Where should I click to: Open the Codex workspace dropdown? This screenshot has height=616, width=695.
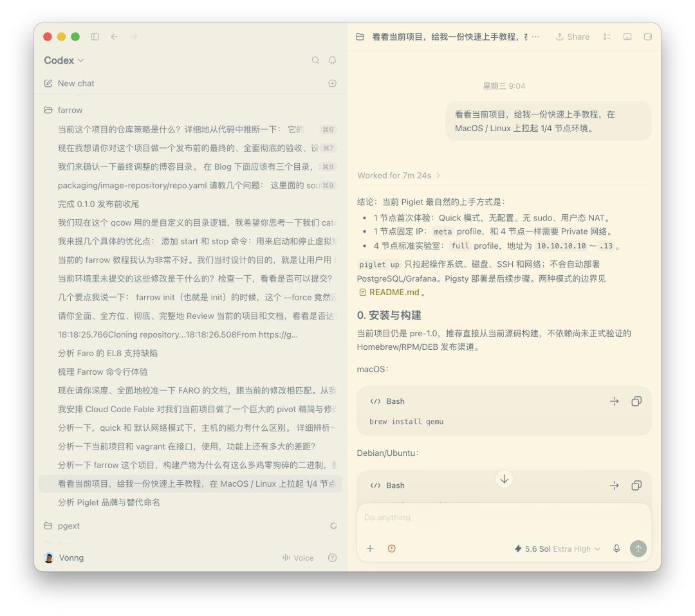point(64,60)
